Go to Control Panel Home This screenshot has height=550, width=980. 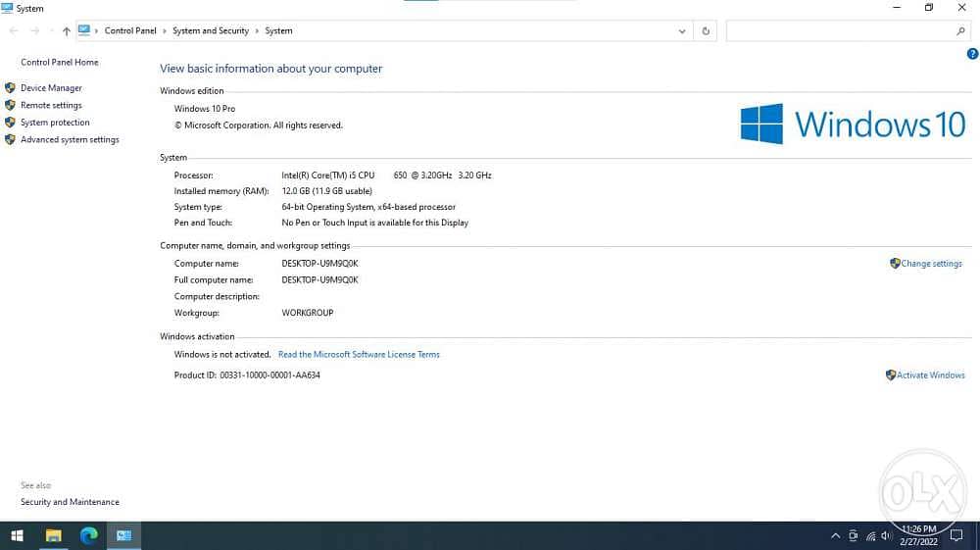click(60, 62)
